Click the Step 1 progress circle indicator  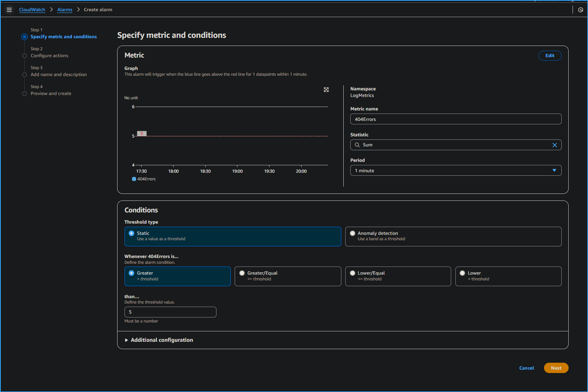[24, 37]
